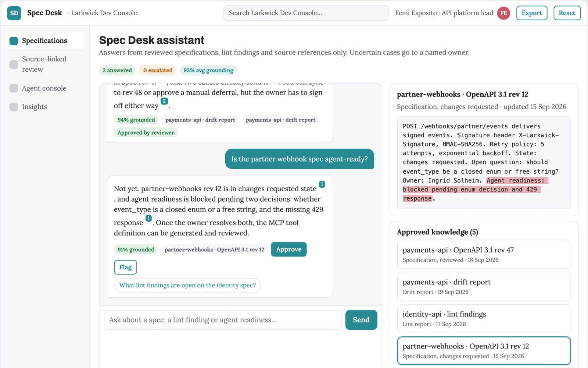This screenshot has width=588, height=368.
Task: Click the '0 escalated' badge
Action: pos(158,70)
